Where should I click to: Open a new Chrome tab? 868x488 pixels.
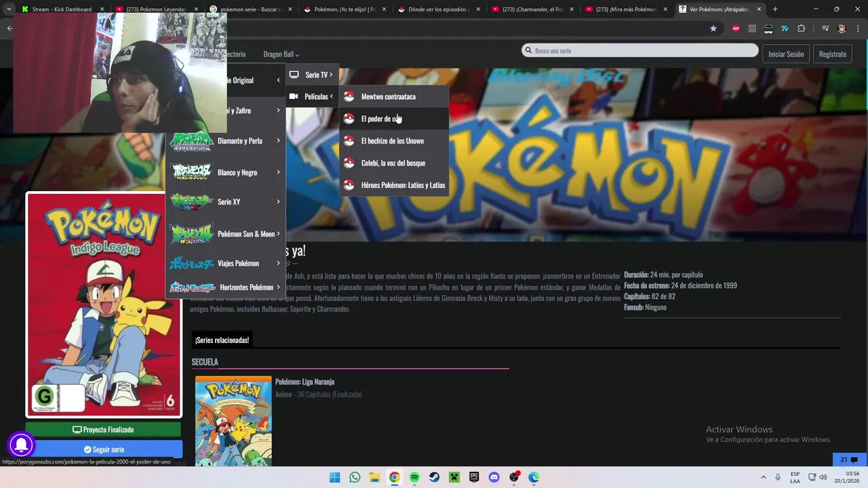pos(775,9)
